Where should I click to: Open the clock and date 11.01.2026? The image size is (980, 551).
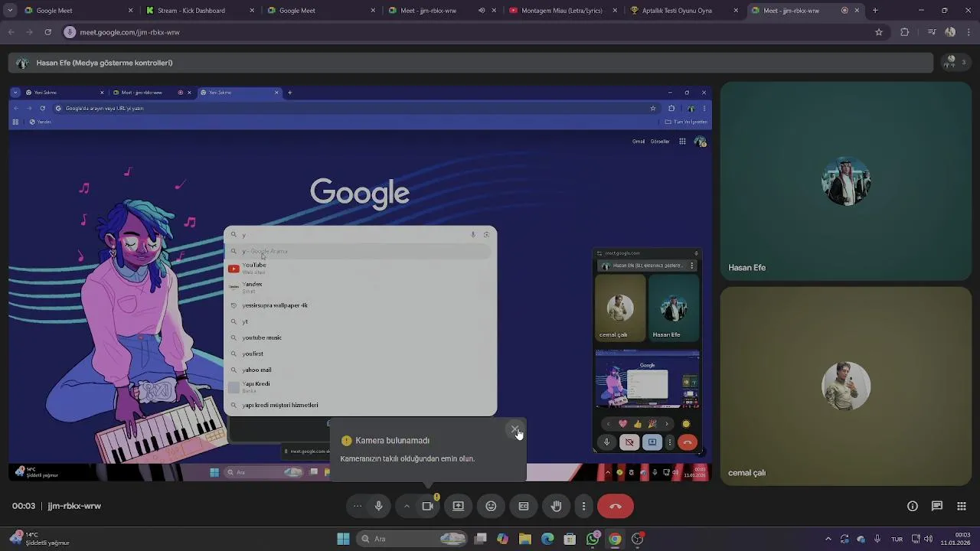tap(956, 539)
